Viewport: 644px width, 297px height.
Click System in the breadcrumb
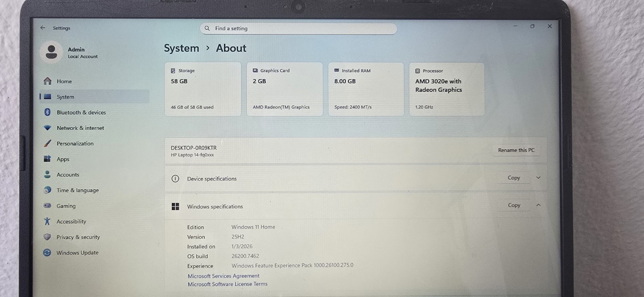[x=182, y=48]
